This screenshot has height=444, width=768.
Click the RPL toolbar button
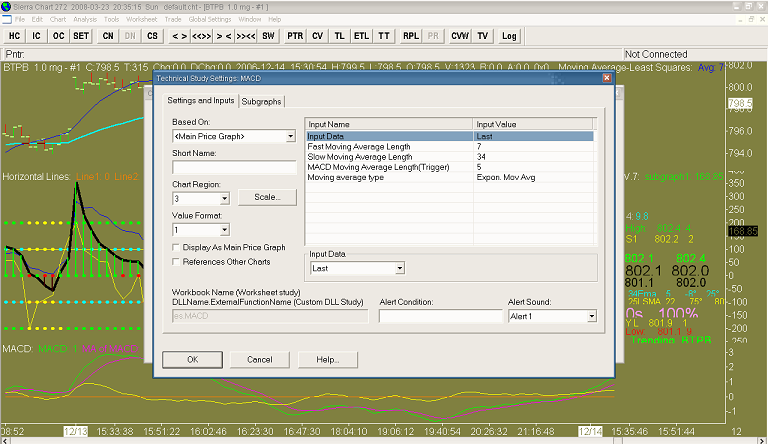[x=411, y=36]
